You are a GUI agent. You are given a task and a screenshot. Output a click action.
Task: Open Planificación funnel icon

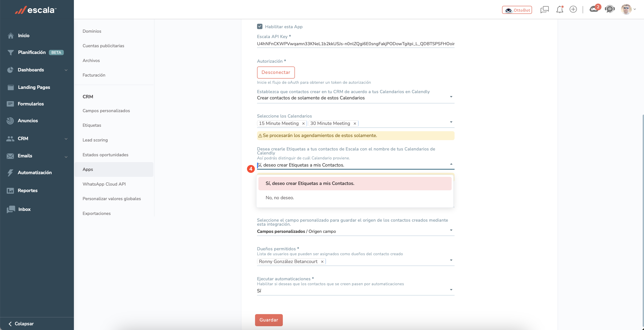coord(11,52)
